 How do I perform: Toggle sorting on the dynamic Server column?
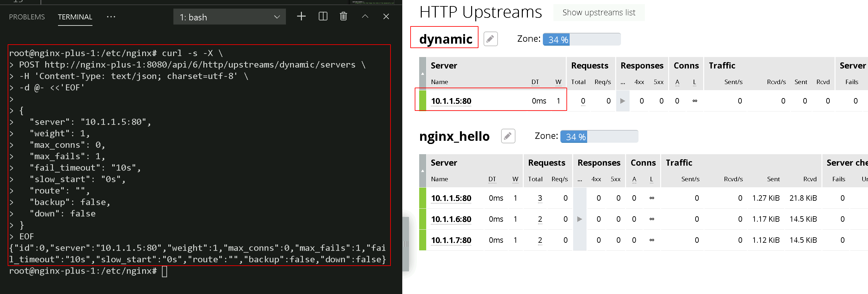tap(423, 73)
